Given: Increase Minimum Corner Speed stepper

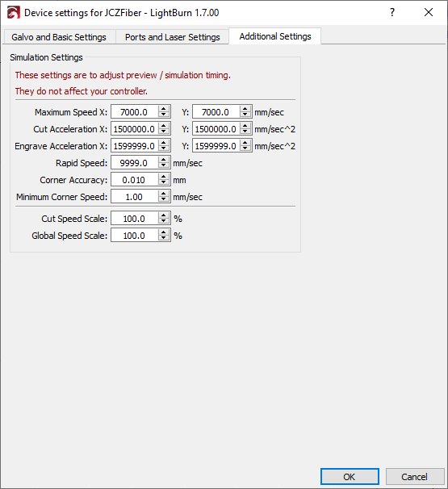Looking at the screenshot, I should pyautogui.click(x=164, y=194).
